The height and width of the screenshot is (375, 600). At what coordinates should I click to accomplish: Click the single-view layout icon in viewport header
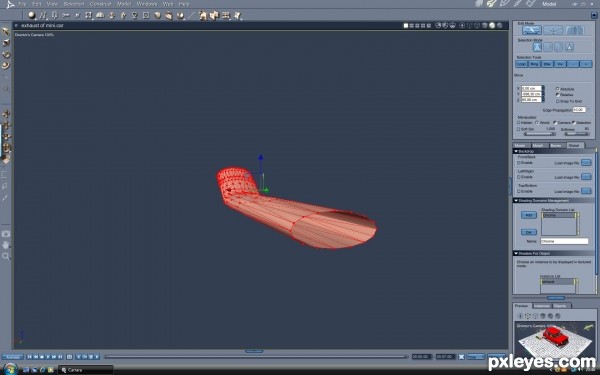406,26
